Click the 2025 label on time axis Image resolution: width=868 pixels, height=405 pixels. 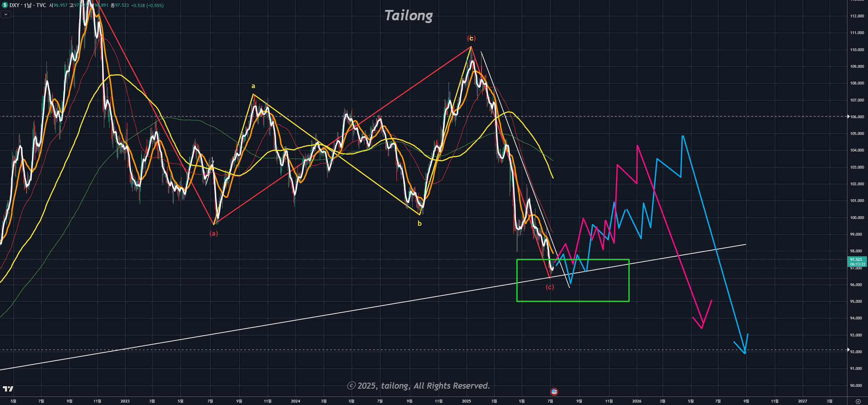(x=466, y=401)
